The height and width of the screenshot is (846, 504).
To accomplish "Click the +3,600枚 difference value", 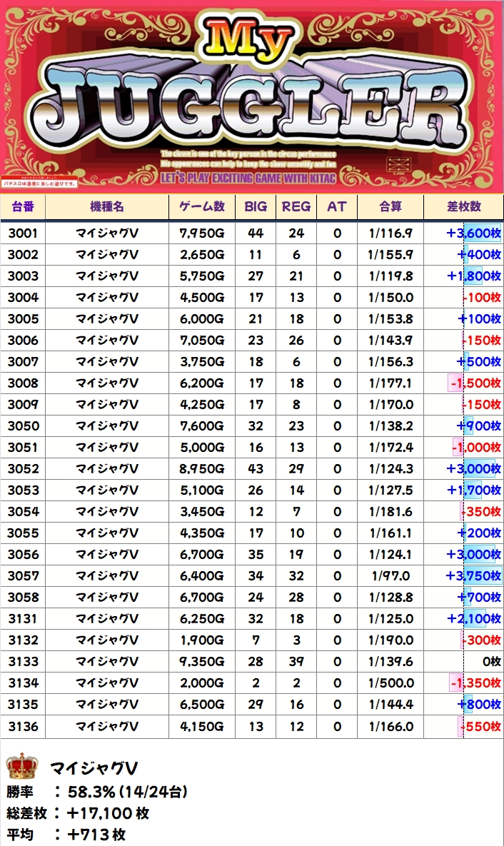I will pos(474,233).
